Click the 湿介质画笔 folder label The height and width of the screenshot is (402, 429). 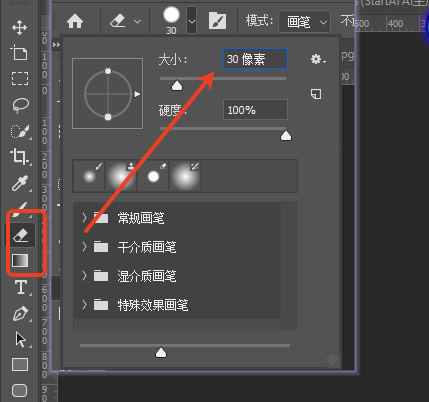click(147, 276)
